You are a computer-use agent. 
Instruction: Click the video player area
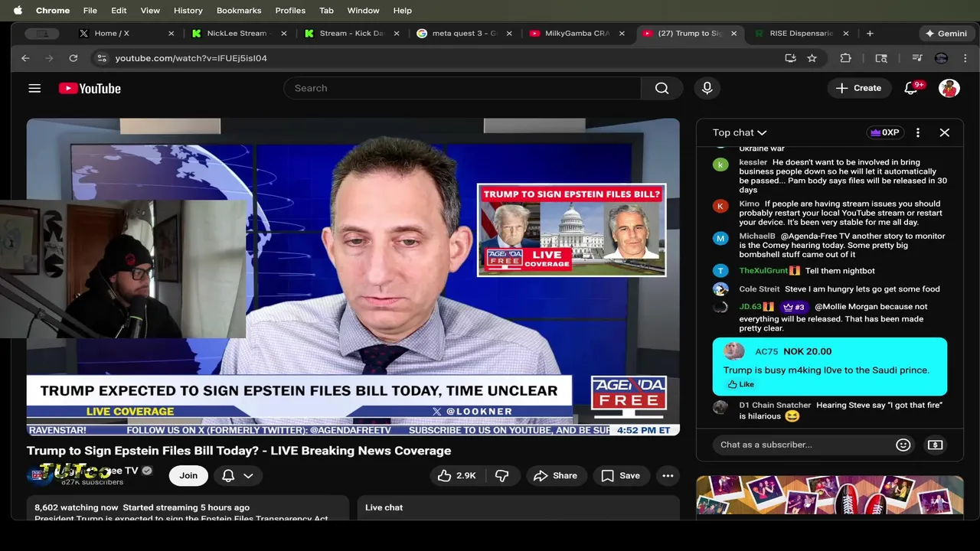coord(353,276)
